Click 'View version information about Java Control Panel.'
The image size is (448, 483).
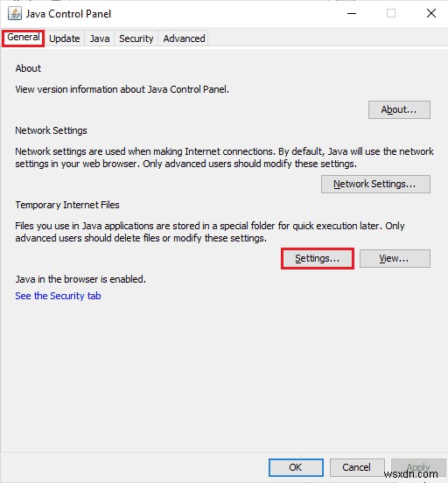122,89
